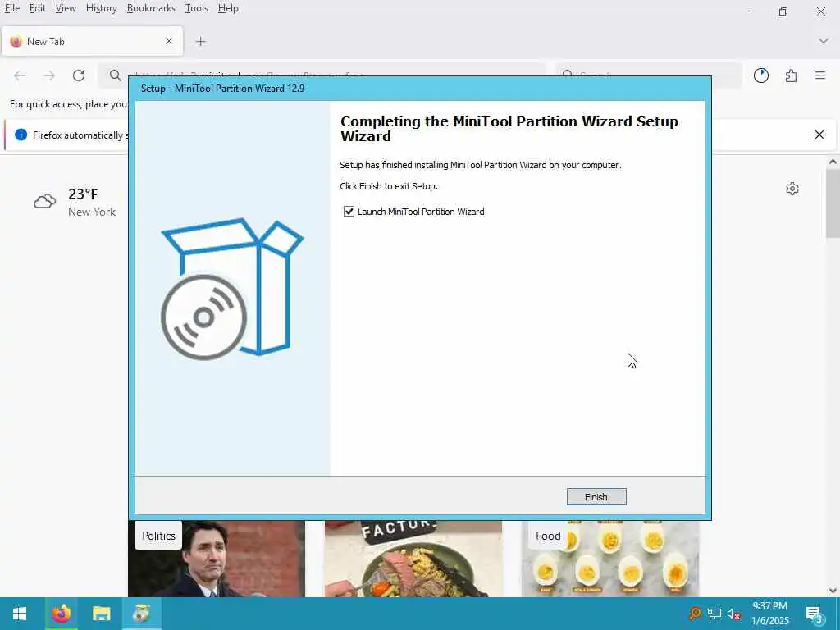
Task: Open the Edit menu in Firefox
Action: pyautogui.click(x=37, y=8)
